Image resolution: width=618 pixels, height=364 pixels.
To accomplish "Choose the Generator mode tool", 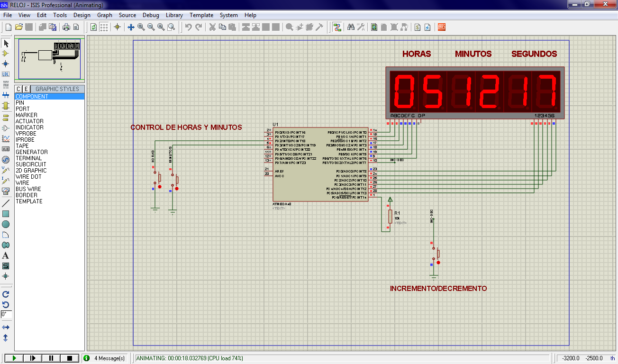I will click(x=6, y=159).
